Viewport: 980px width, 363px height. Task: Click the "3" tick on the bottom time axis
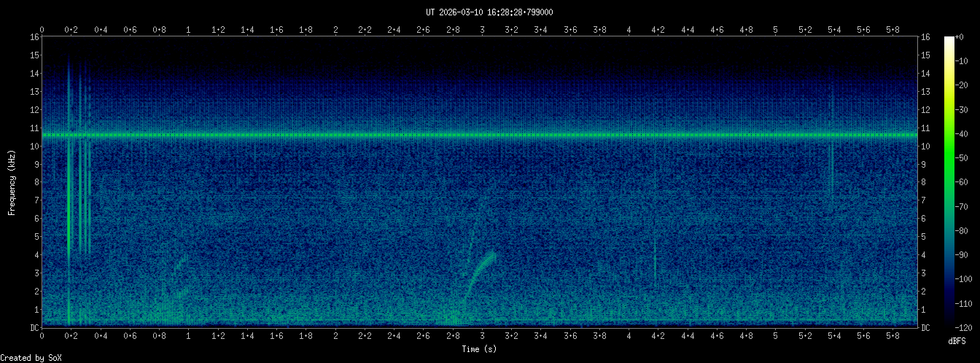coord(482,336)
